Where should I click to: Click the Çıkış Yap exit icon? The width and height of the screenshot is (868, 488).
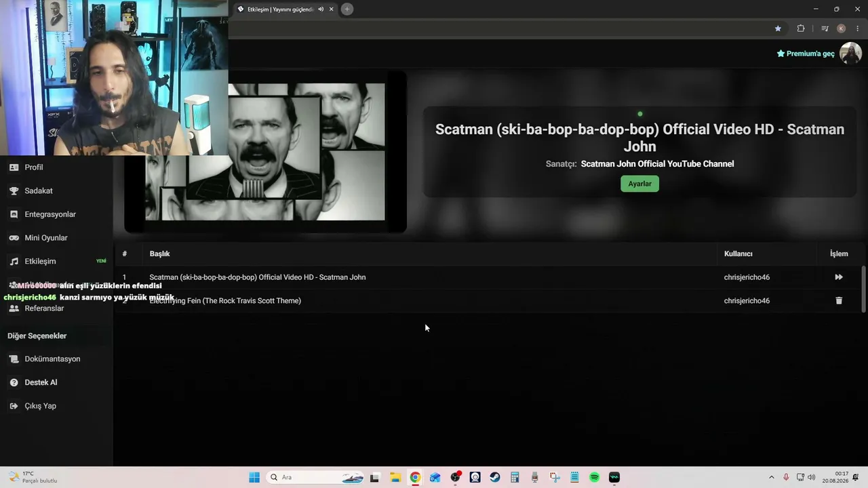coord(14,406)
